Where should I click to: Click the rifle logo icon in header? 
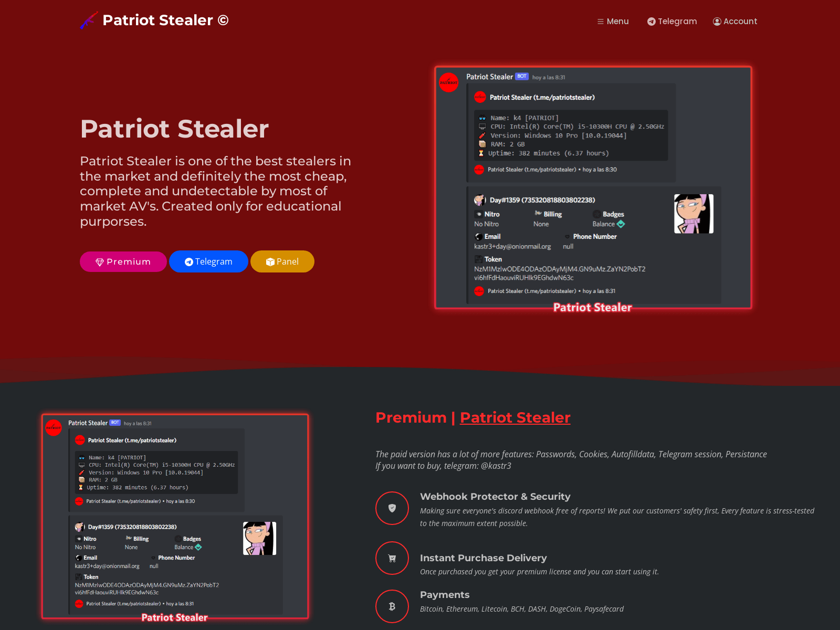[x=89, y=20]
